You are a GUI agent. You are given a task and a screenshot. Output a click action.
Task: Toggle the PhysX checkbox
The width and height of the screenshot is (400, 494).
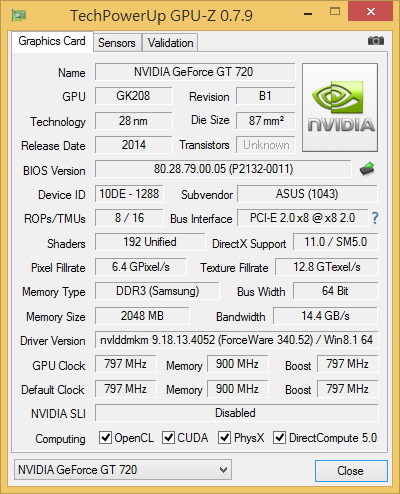point(224,437)
